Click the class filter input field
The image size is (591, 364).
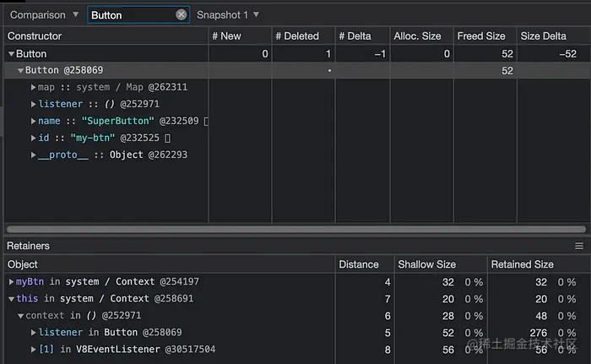click(131, 15)
